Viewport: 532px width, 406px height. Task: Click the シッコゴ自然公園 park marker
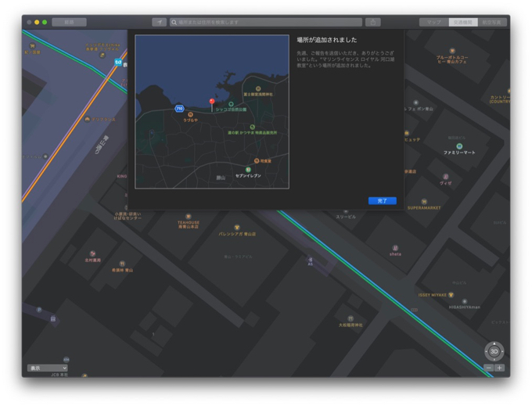coord(231,104)
